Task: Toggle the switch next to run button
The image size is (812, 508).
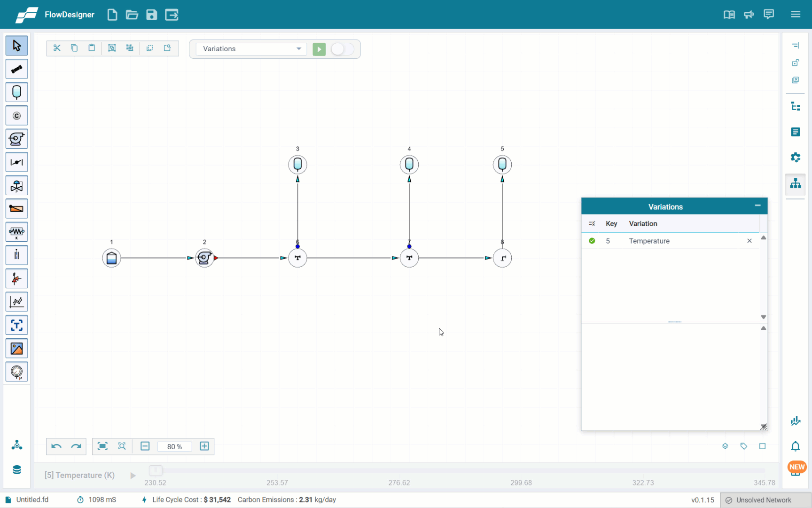Action: (x=342, y=49)
